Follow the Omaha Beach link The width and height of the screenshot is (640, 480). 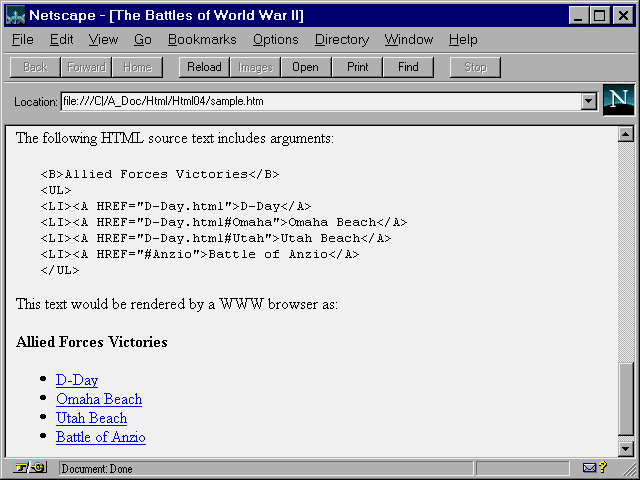click(x=99, y=399)
